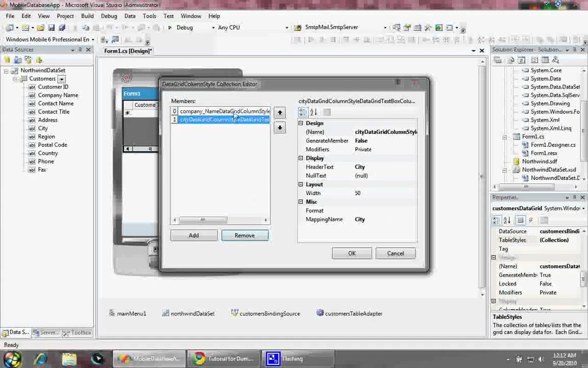Open the Project menu

point(65,16)
